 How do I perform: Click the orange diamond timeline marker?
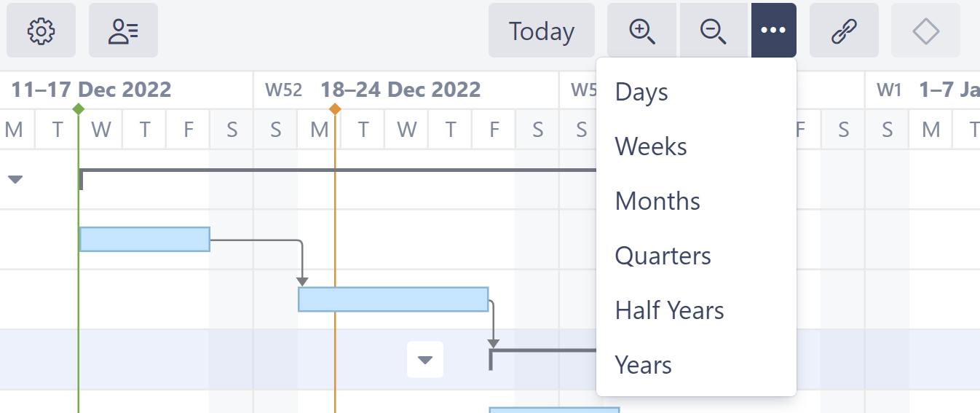[x=335, y=109]
